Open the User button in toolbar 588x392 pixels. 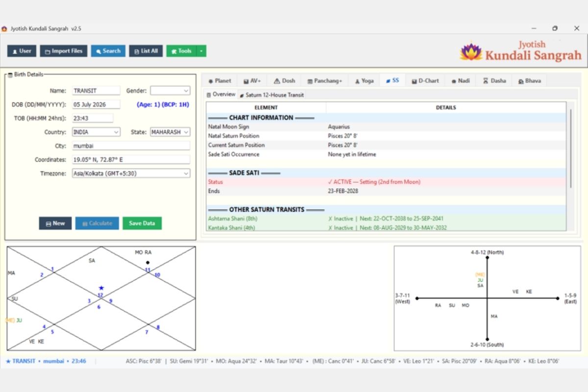point(22,51)
